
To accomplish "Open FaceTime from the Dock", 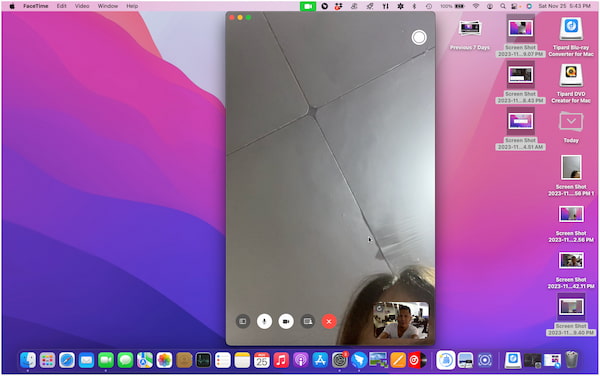I will tap(106, 360).
